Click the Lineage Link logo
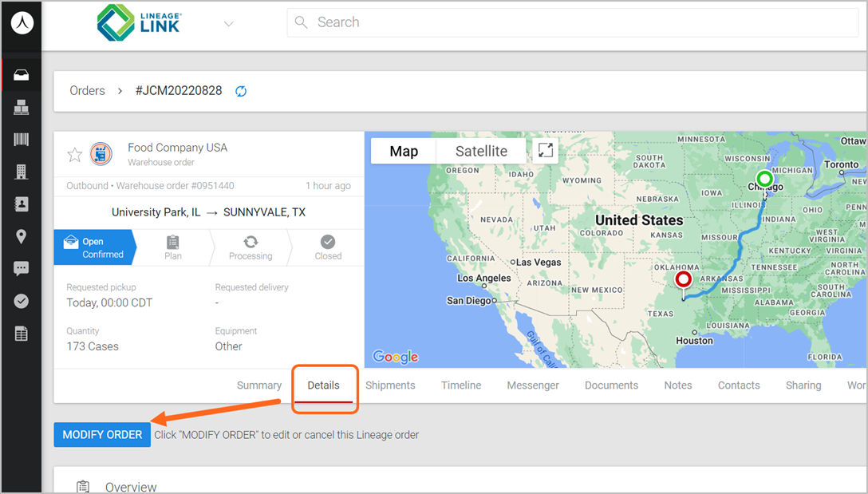 click(x=139, y=22)
